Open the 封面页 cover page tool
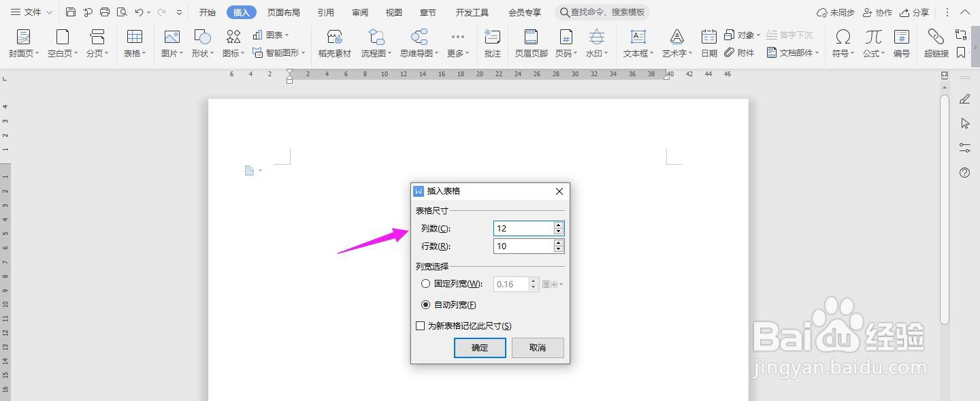This screenshot has width=980, height=401. [x=24, y=44]
